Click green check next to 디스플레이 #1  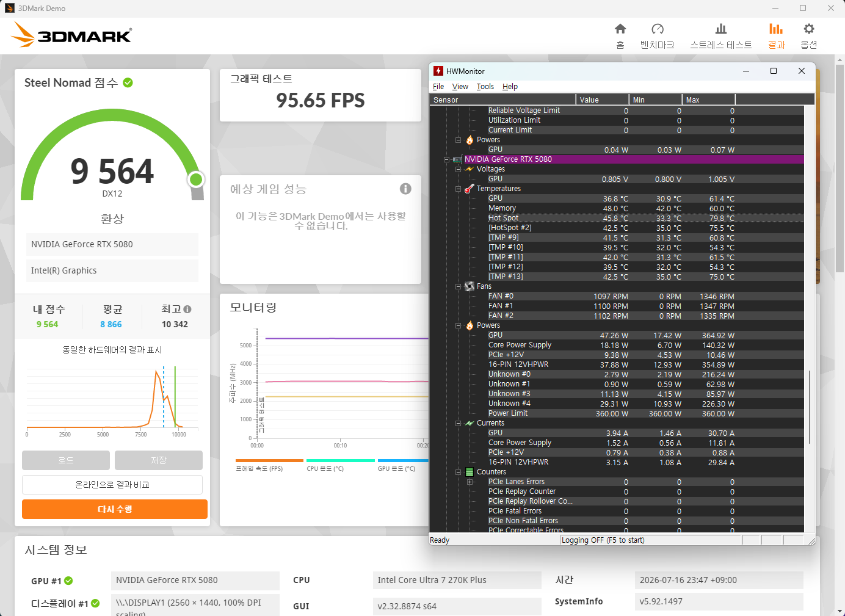click(x=95, y=603)
